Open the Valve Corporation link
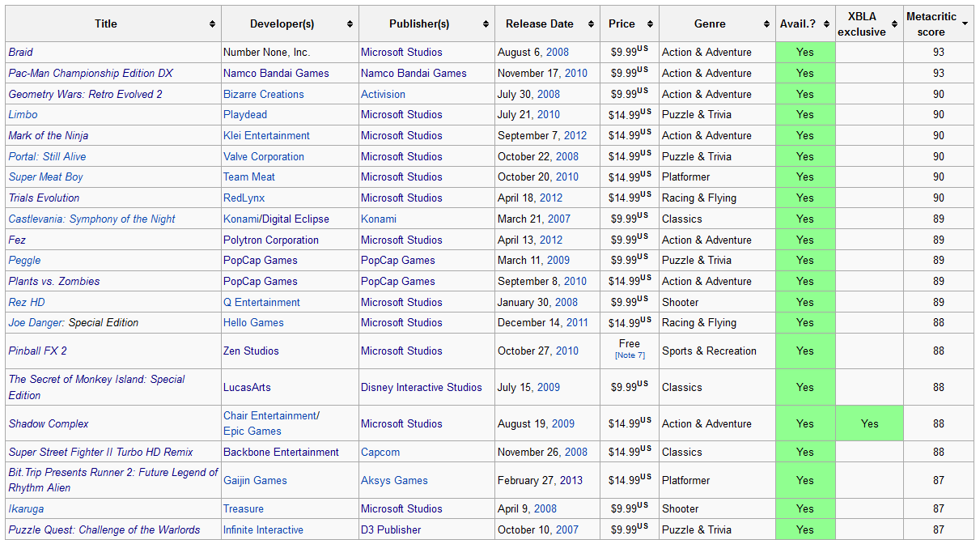The image size is (980, 540). pos(264,157)
